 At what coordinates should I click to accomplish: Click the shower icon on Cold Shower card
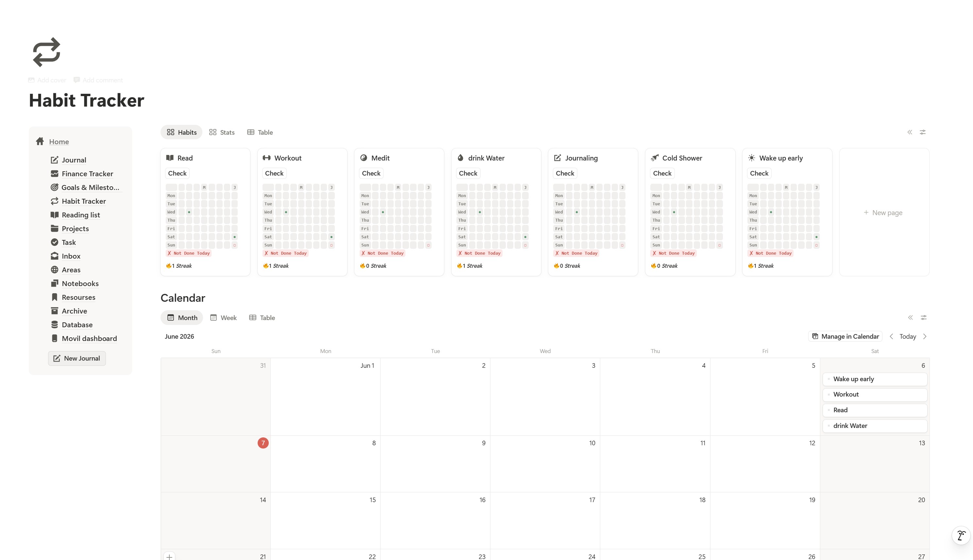[x=655, y=158]
